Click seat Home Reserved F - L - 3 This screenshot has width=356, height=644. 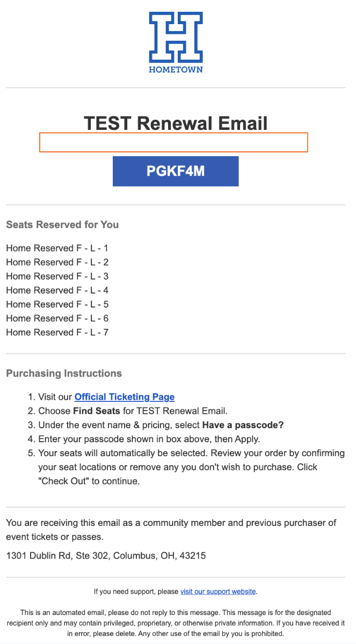[x=57, y=276]
